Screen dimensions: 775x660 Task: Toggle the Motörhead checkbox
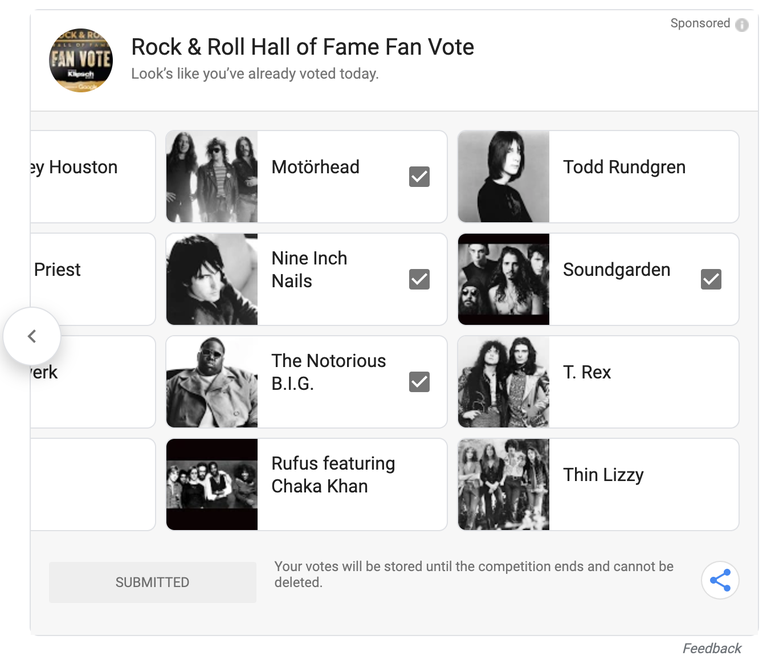[420, 177]
